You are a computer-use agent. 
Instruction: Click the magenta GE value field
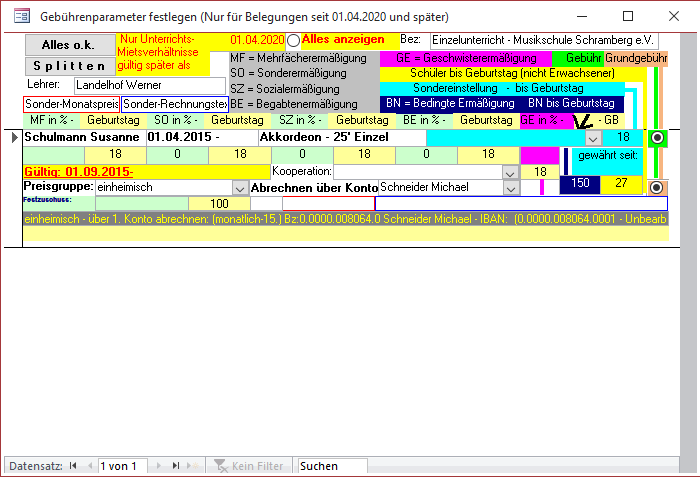(540, 155)
